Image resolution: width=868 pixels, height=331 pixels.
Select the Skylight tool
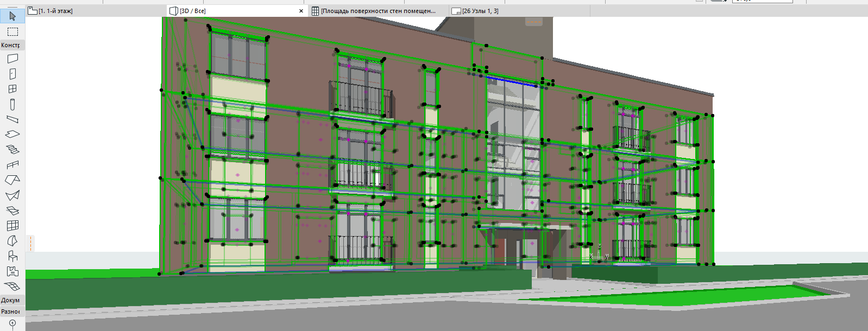[12, 210]
